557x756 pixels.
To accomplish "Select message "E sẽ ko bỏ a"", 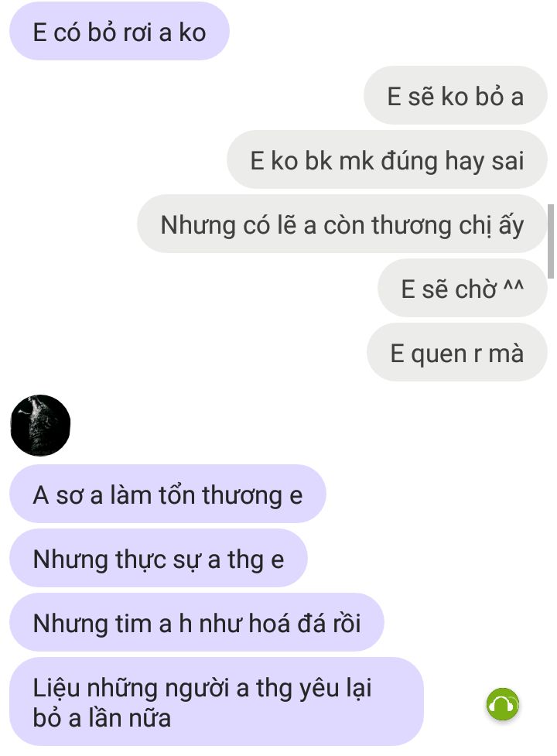I will point(456,96).
